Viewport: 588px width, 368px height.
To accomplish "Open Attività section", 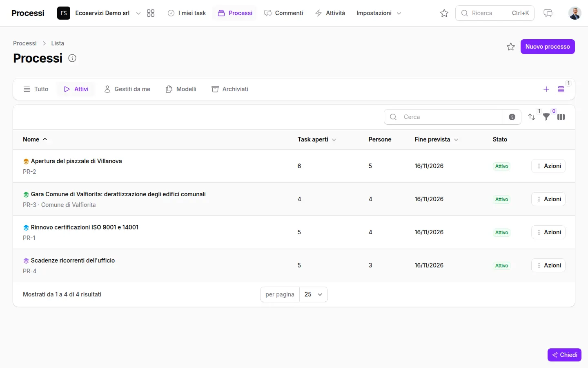I will (x=330, y=13).
